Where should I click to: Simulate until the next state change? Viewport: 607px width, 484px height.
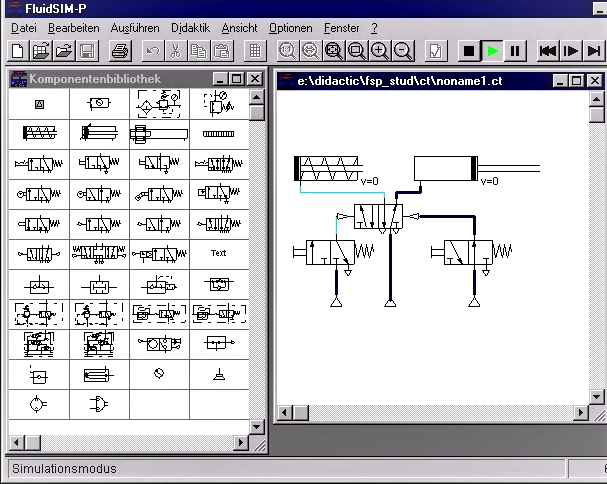click(593, 51)
